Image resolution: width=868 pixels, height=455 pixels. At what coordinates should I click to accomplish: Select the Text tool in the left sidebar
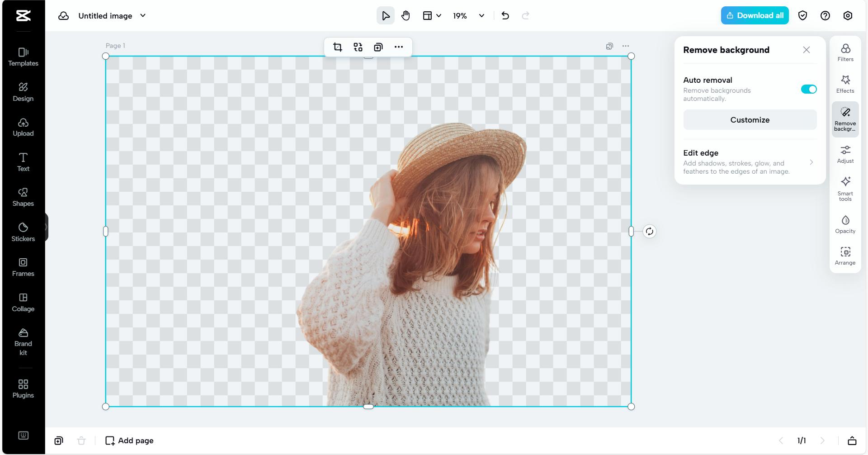pos(23,161)
